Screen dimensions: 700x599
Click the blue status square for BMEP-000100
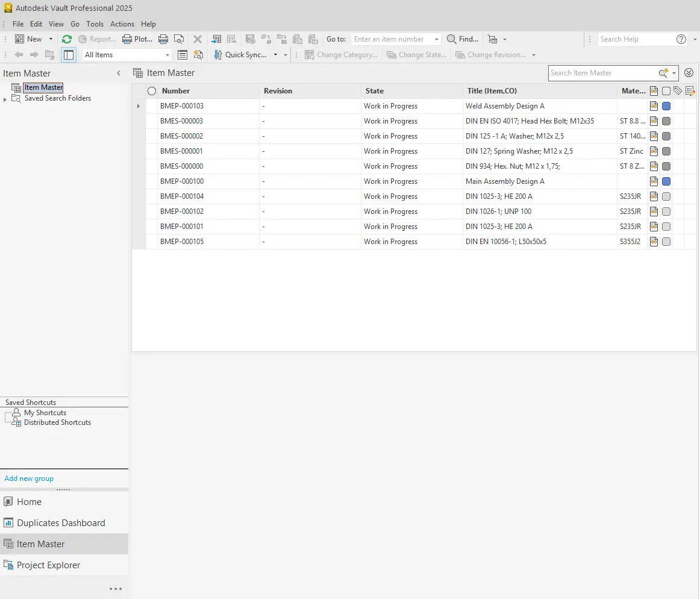pyautogui.click(x=666, y=181)
